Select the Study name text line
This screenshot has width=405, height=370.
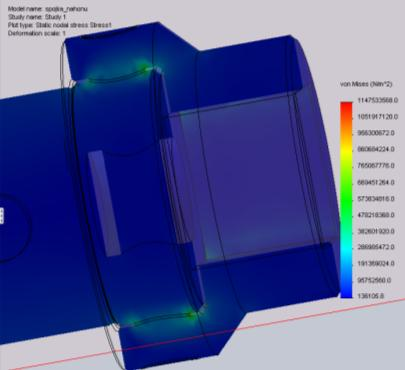coord(37,17)
